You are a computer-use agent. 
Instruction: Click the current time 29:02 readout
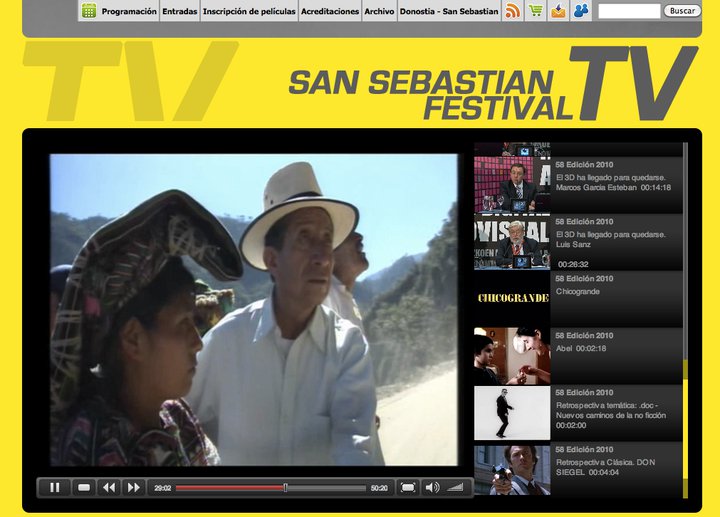[x=163, y=488]
